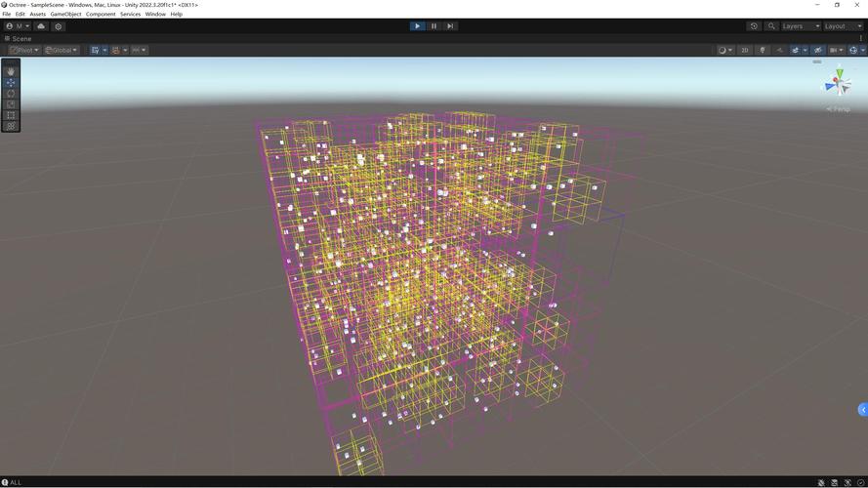Screen dimensions: 868x488
Task: Expand grid visibility options arrow
Action: pos(104,50)
